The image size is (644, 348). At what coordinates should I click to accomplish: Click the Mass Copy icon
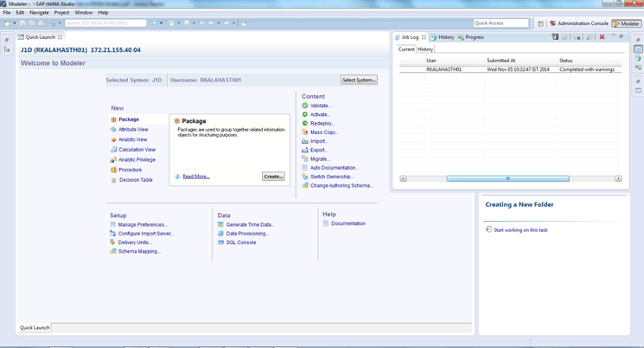click(305, 132)
